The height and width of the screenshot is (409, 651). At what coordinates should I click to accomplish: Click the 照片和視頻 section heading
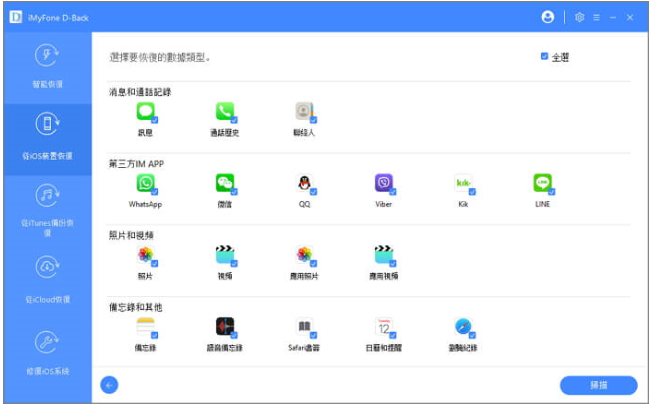click(x=131, y=235)
